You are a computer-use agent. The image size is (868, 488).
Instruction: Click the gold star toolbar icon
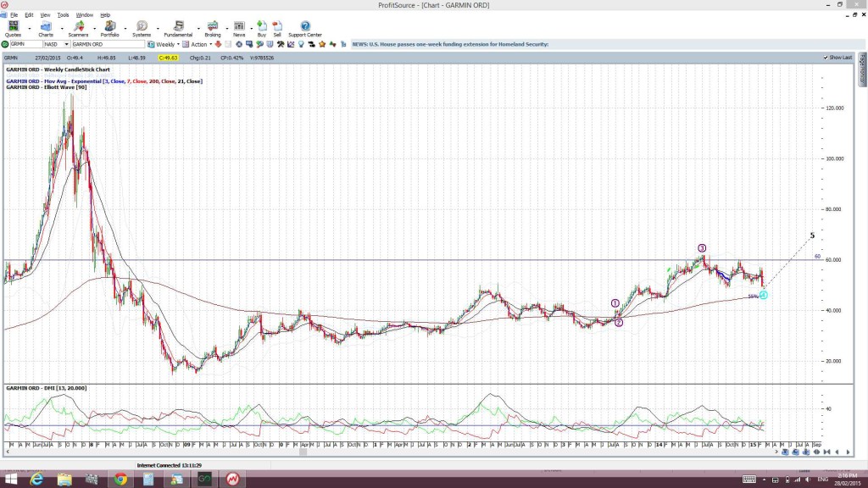tap(321, 44)
